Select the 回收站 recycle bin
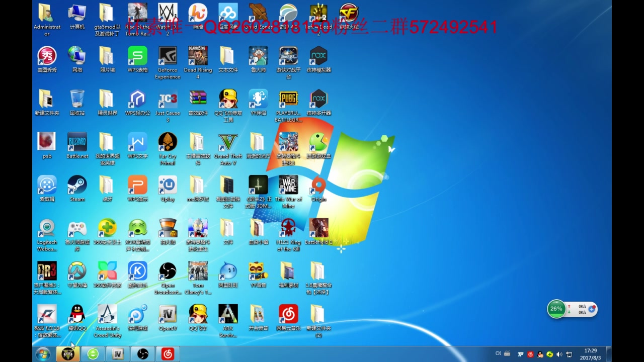 click(x=77, y=103)
